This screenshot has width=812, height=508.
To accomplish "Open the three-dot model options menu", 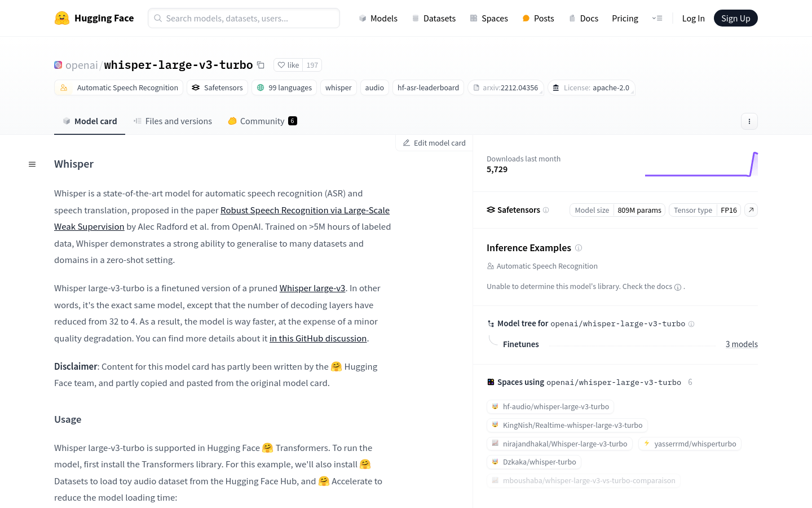I will coord(749,121).
